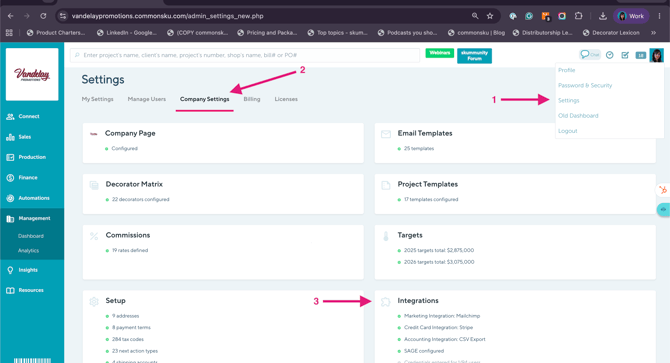The image size is (670, 363).
Task: Open the Finance sidebar item
Action: (28, 178)
